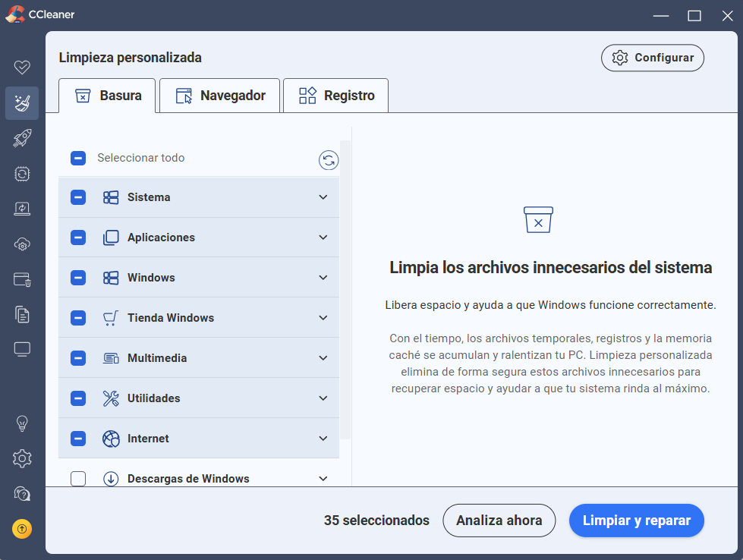The image size is (743, 560).
Task: Click the orange upgrade arrow icon
Action: click(22, 529)
